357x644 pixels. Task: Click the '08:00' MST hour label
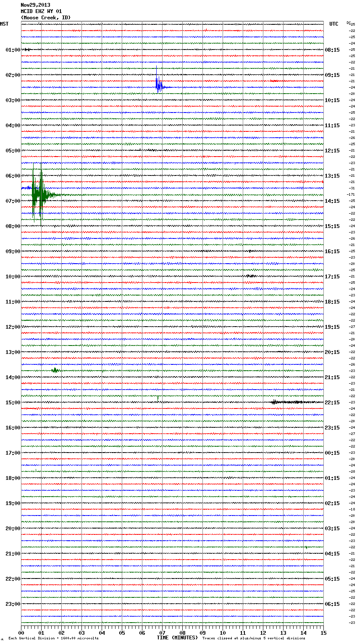coord(13,226)
